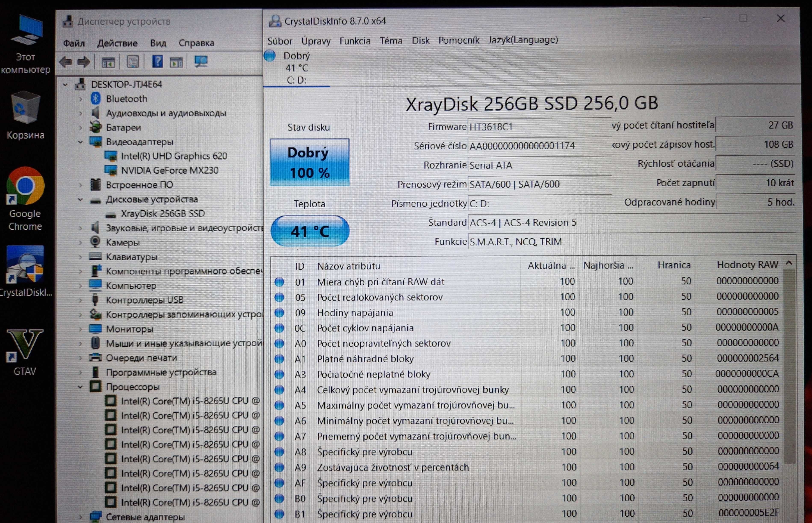Click the blue status circle for attribute 01
The height and width of the screenshot is (523, 812).
279,282
